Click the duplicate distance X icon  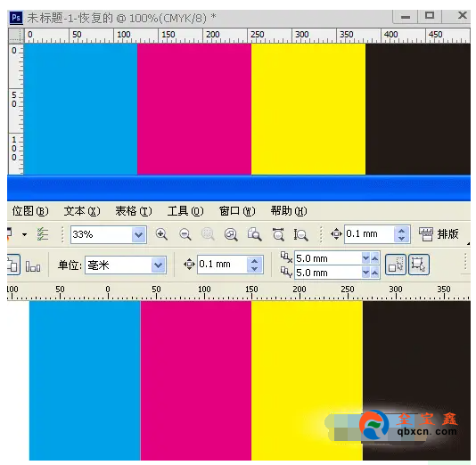pyautogui.click(x=286, y=257)
